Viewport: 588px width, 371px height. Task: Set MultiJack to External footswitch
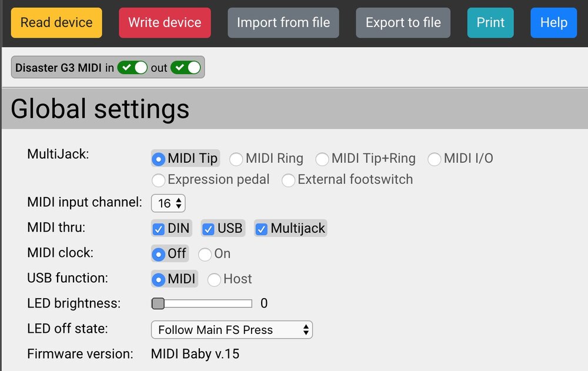(288, 180)
